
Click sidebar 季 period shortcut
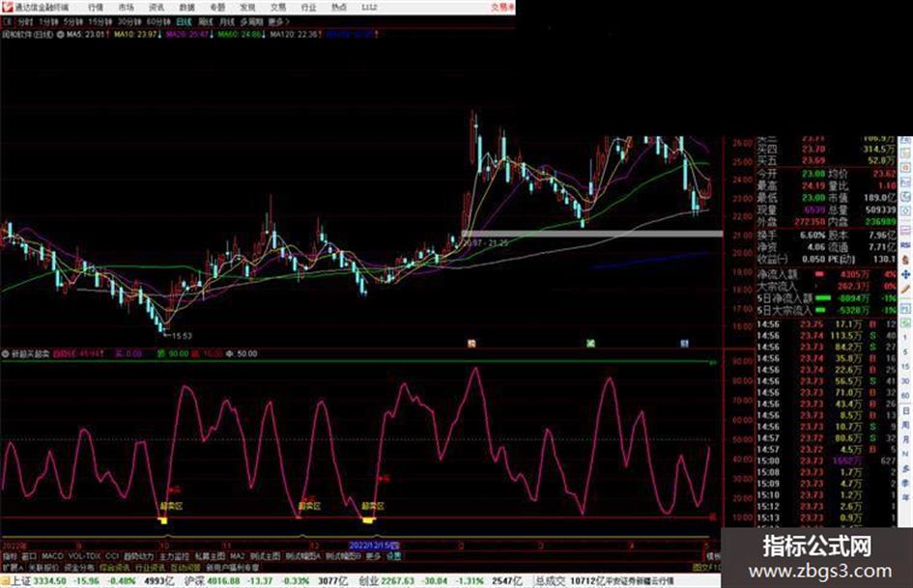[x=905, y=483]
